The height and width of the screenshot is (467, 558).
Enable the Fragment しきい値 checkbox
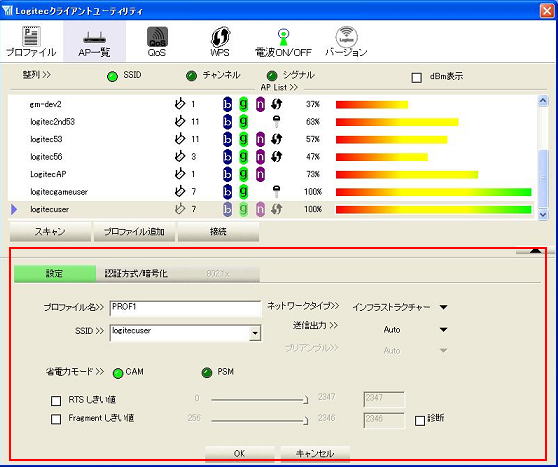tap(56, 419)
